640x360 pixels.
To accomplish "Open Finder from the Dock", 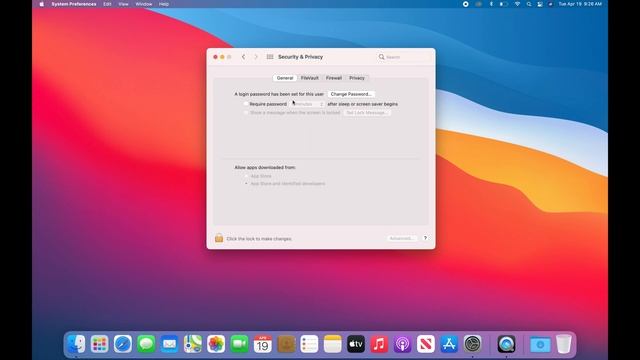I will 76,344.
